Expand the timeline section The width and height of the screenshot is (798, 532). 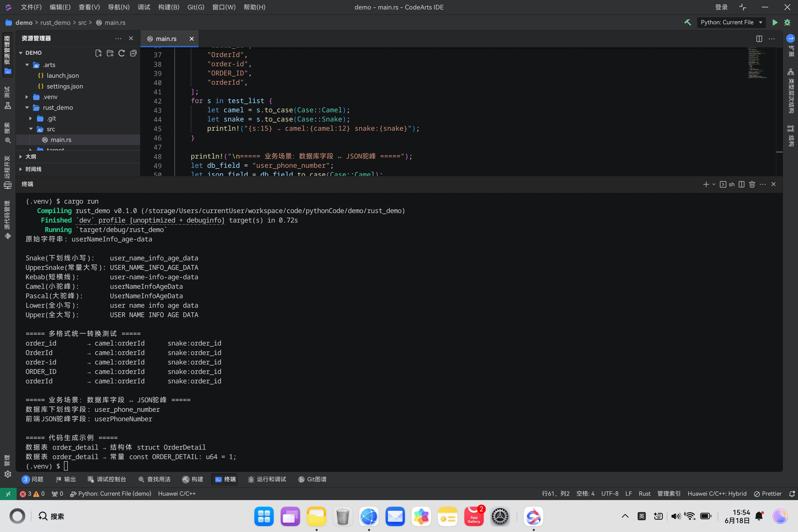coord(78,169)
